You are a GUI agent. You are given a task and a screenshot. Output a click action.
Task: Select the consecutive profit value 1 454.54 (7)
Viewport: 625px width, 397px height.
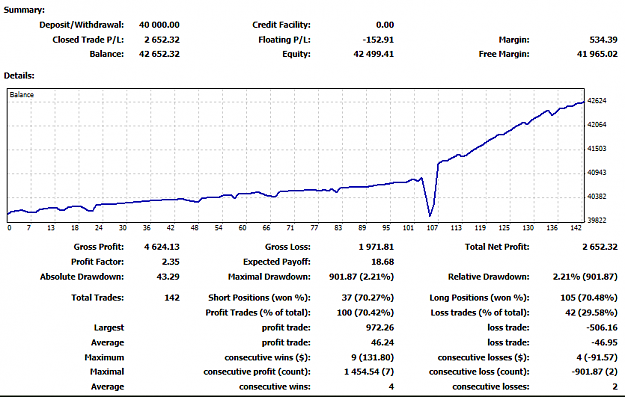coord(369,371)
